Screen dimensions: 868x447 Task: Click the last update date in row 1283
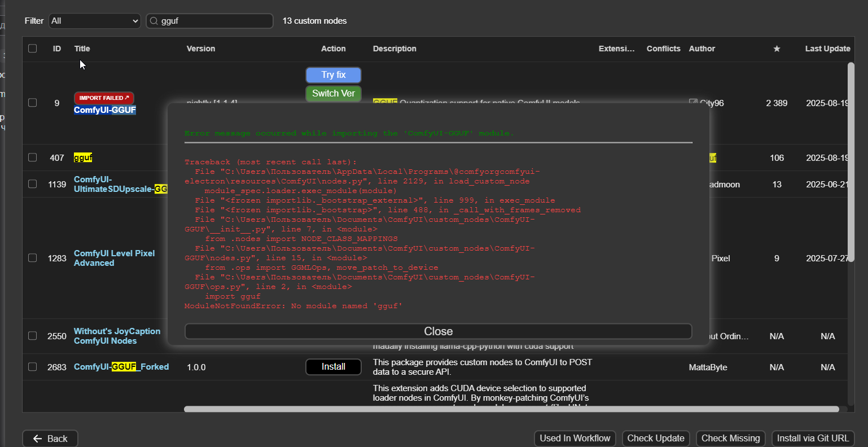click(827, 258)
